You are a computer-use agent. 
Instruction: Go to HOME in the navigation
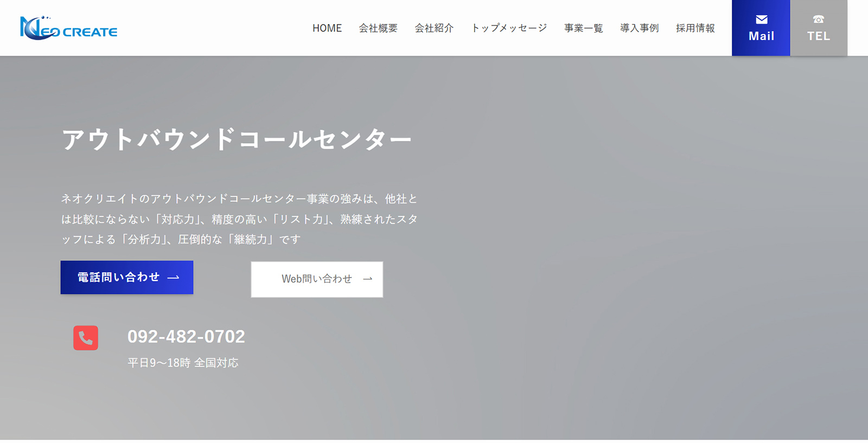[327, 28]
